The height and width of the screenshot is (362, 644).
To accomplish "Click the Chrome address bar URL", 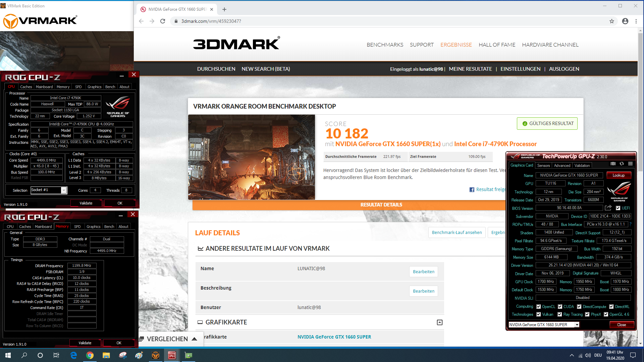I will 211,21.
